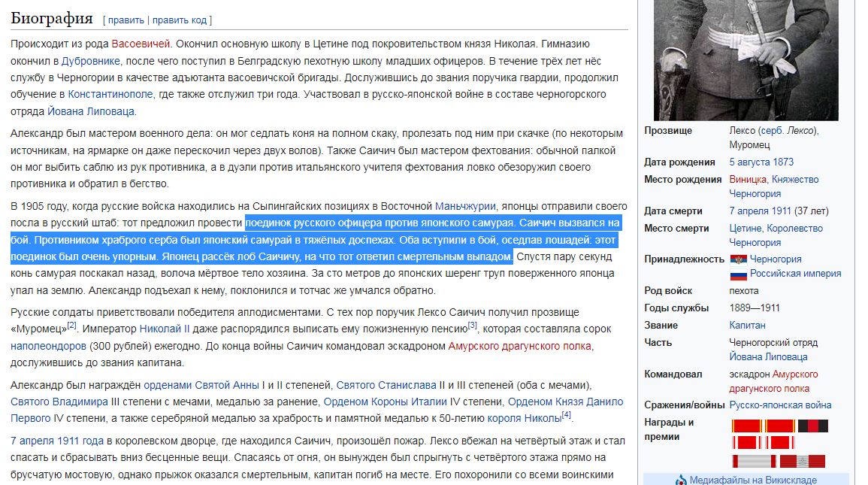Open 'Йована Липоваца' link in biography text
The image size is (868, 485).
[91, 111]
